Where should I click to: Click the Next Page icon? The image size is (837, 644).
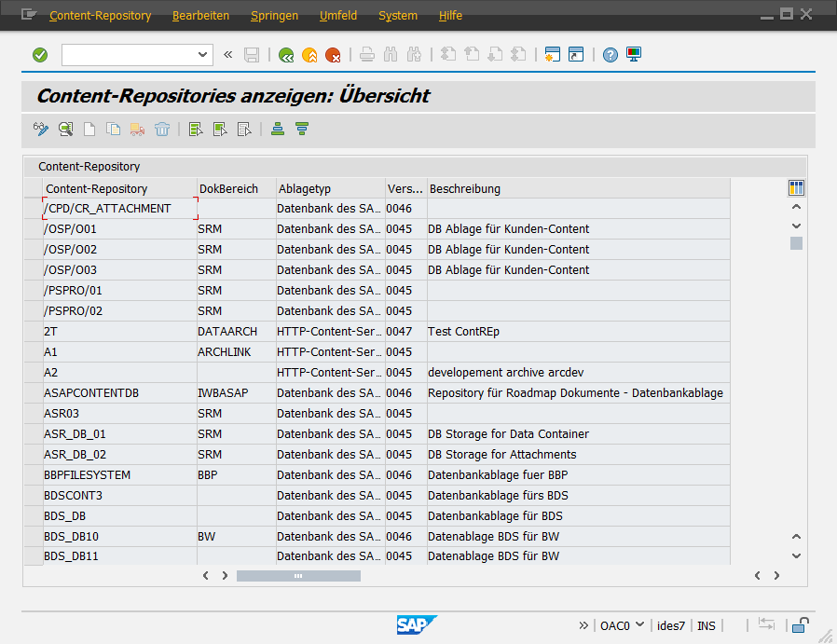pos(495,54)
